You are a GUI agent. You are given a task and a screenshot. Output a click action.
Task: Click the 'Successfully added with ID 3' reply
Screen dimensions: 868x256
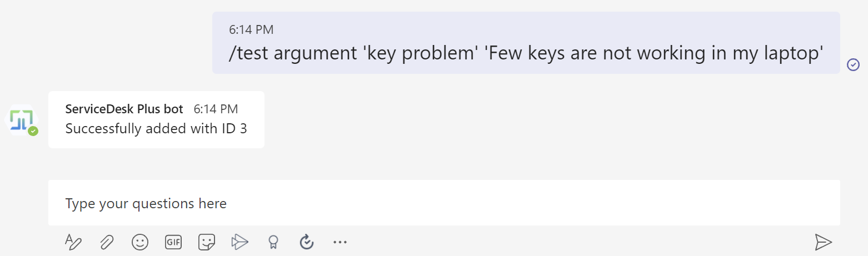pos(156,128)
